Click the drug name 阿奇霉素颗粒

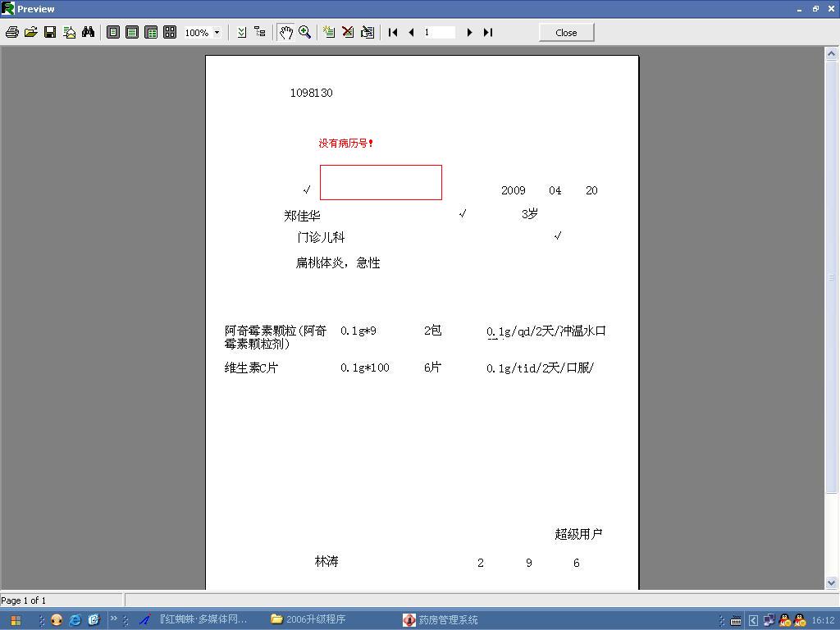point(276,337)
